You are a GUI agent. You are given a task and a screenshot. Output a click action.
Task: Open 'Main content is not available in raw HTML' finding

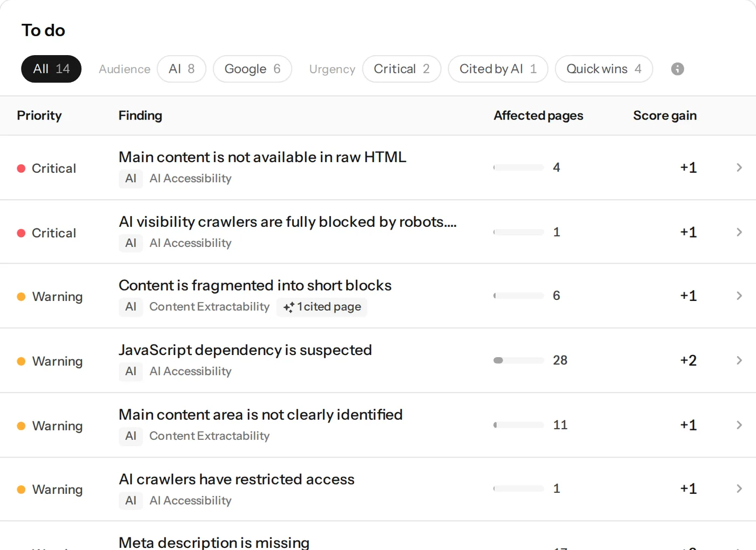(x=262, y=157)
